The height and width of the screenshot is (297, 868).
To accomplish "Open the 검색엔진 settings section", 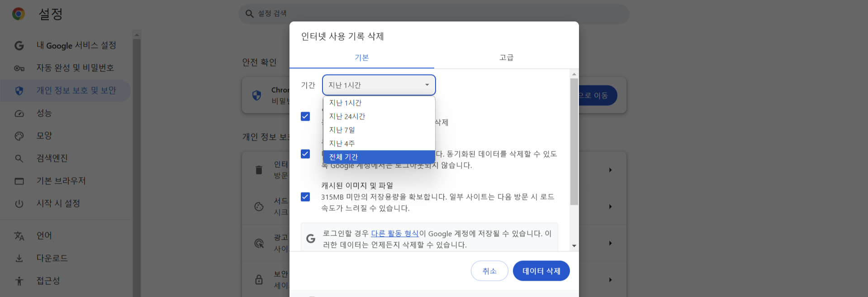I will click(66, 159).
